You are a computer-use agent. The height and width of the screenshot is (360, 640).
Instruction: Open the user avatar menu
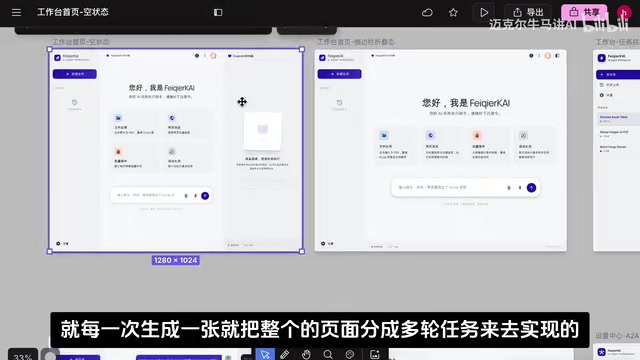coord(624,13)
